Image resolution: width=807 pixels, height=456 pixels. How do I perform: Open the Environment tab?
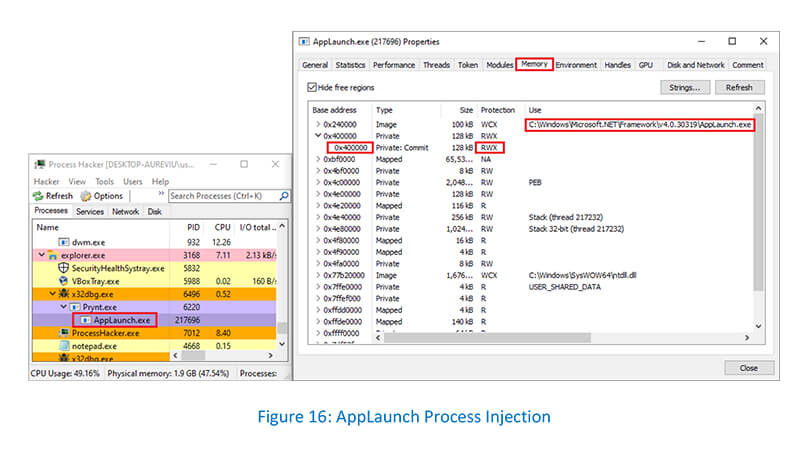click(576, 65)
